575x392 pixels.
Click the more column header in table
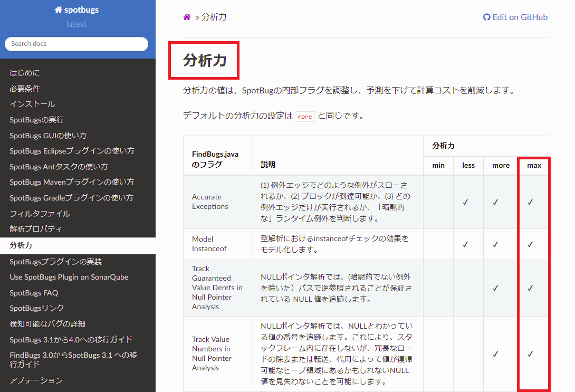(501, 165)
